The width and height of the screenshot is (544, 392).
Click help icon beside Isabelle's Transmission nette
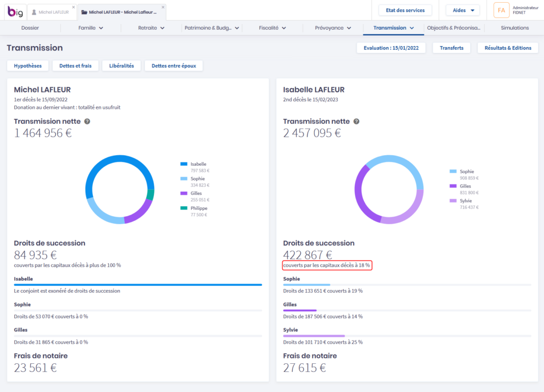point(356,121)
